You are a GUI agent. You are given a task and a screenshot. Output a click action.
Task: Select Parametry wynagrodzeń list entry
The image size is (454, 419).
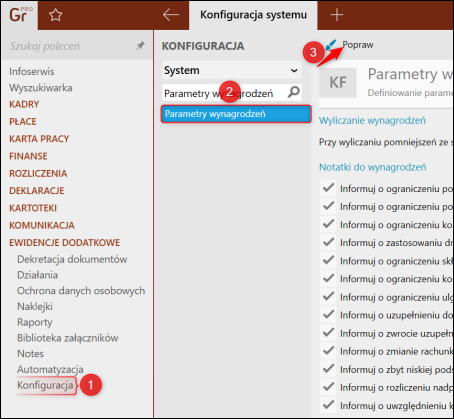[x=236, y=114]
